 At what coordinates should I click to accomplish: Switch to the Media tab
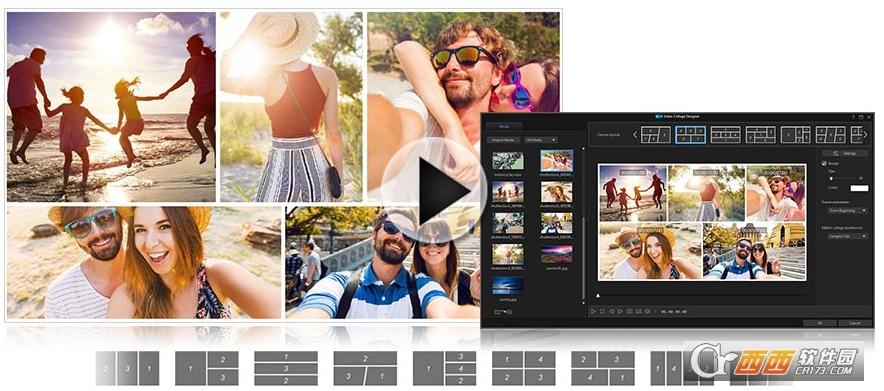504,126
